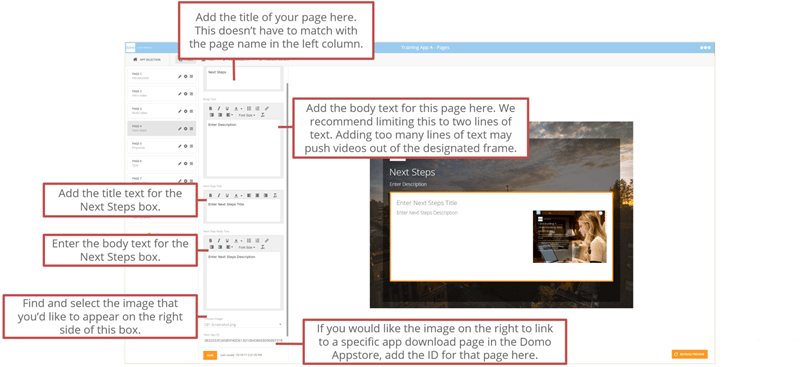The width and height of the screenshot is (800, 367).
Task: Edit Page 4 Next Steps with pencil icon
Action: (x=180, y=128)
